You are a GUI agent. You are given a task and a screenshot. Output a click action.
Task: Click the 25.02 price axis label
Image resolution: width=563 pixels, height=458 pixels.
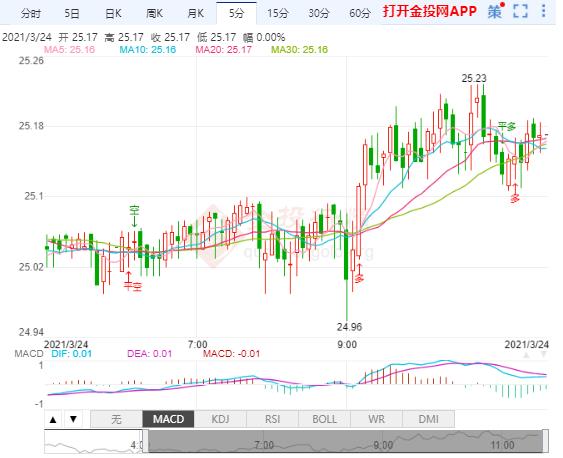tap(31, 267)
